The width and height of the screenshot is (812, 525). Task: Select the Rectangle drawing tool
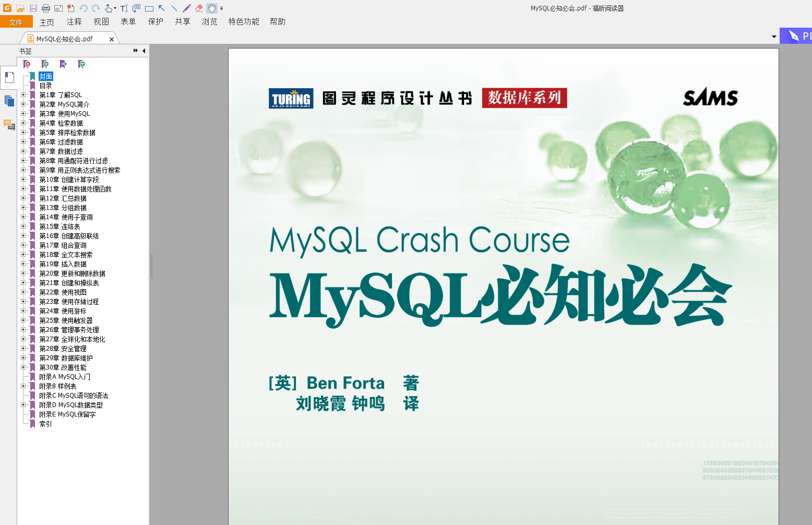pos(149,8)
